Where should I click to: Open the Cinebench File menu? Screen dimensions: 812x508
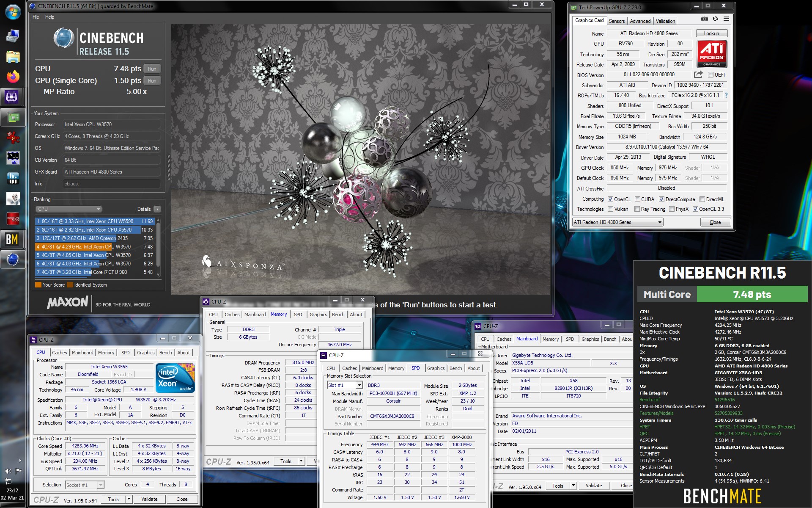coord(36,17)
